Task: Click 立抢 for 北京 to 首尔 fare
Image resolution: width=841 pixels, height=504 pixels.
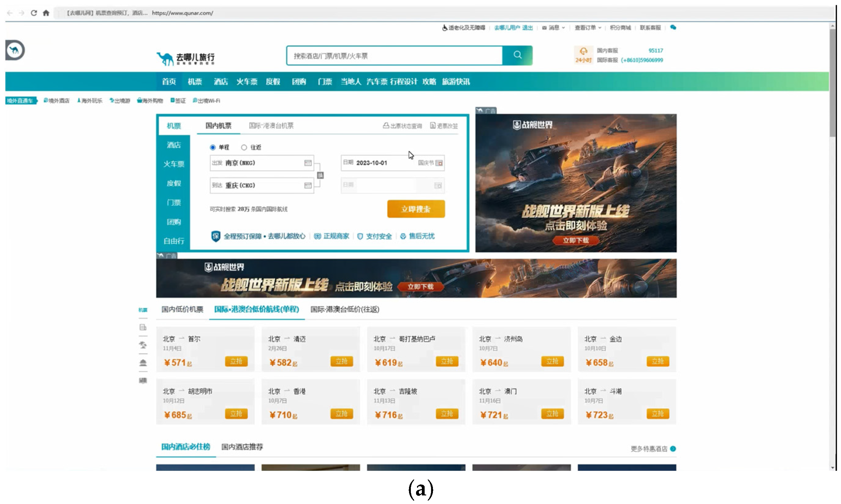Action: pyautogui.click(x=236, y=361)
